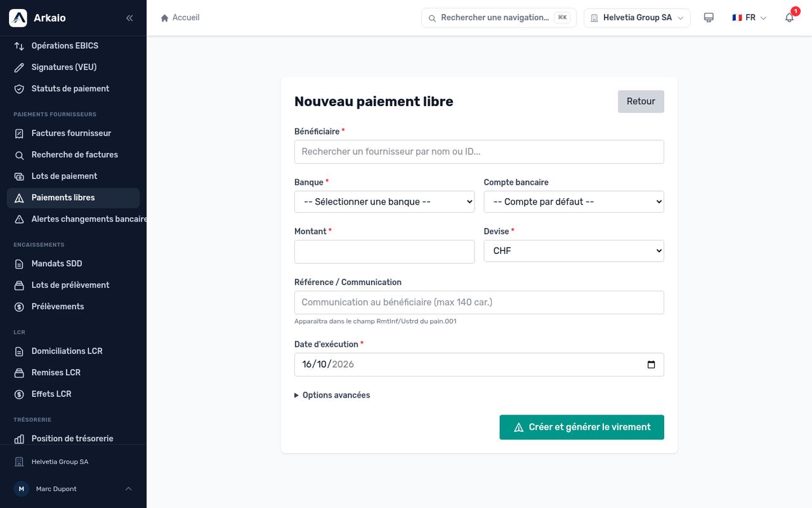
Task: Click the Statuts de paiement shield icon
Action: tap(19, 89)
